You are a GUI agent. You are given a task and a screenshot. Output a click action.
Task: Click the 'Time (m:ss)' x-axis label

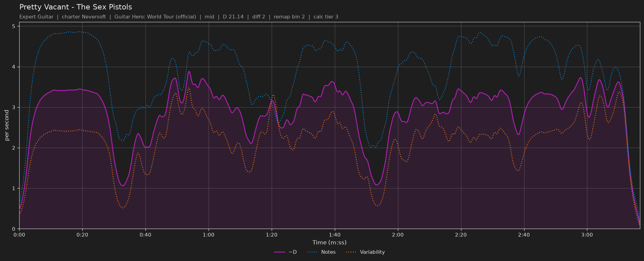click(329, 242)
